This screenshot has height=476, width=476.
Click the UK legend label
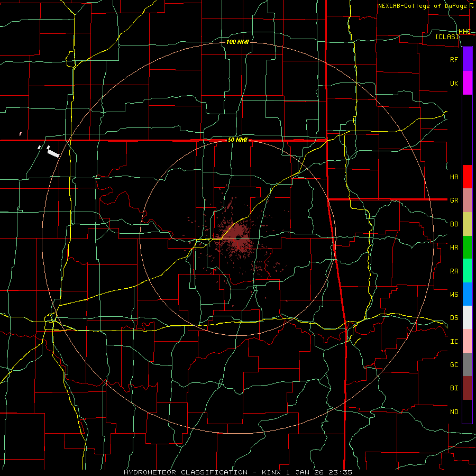click(454, 83)
